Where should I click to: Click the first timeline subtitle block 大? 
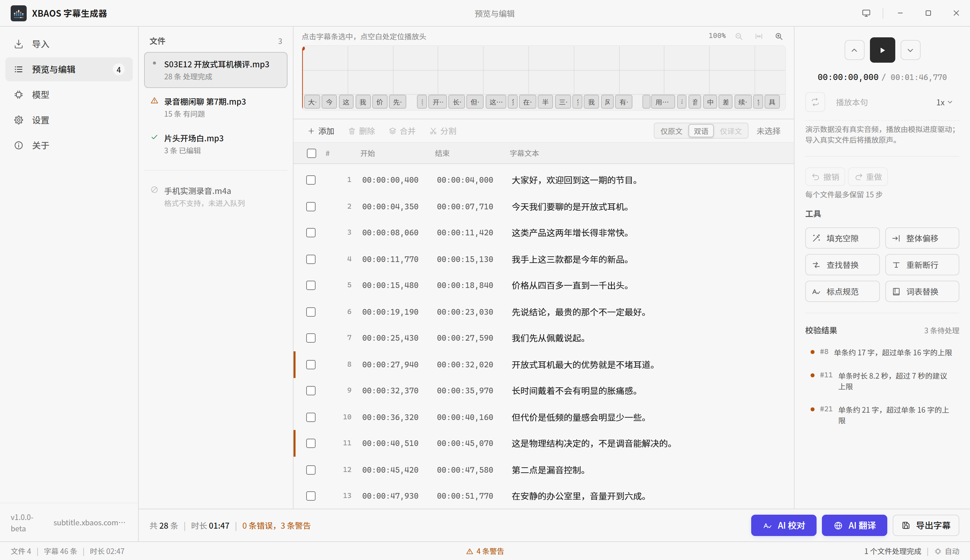pyautogui.click(x=312, y=102)
